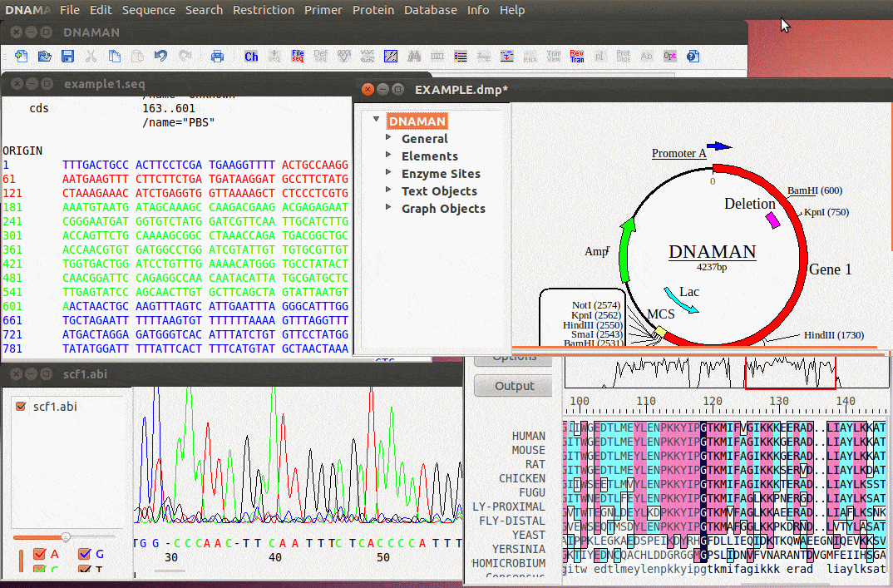Expand the Enzyme Sites tree node
The image size is (893, 588).
(x=387, y=173)
